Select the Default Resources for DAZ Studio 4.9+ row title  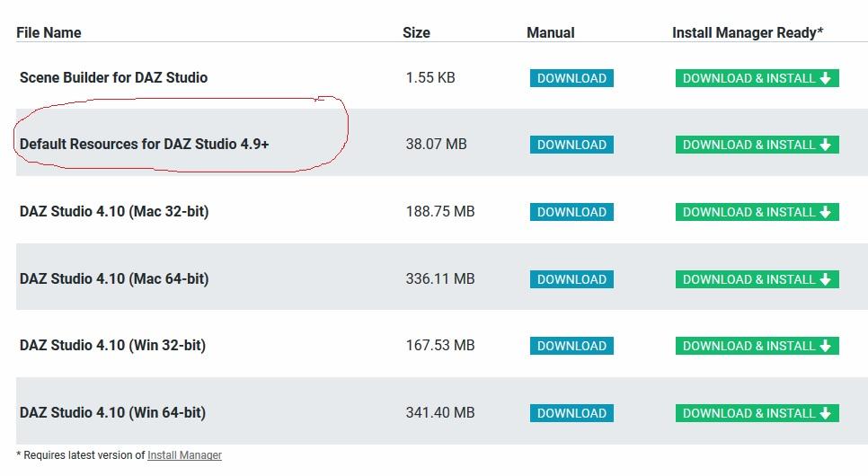click(144, 144)
